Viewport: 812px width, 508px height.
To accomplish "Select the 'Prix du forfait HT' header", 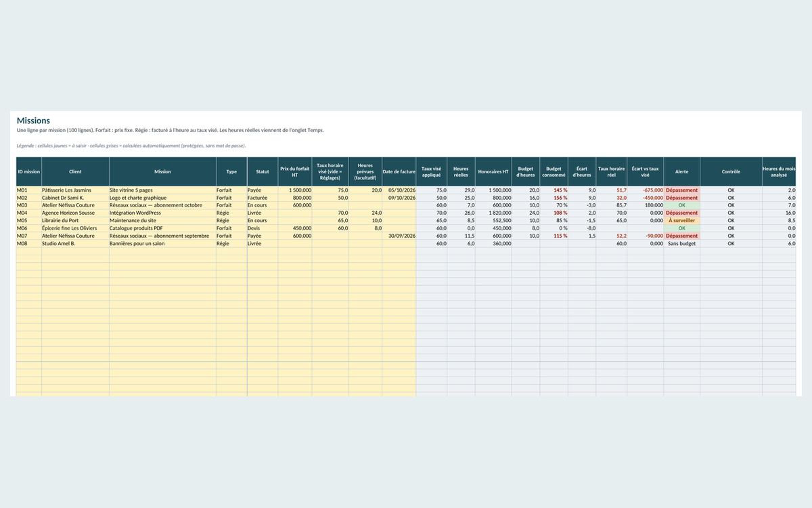I will pos(295,172).
